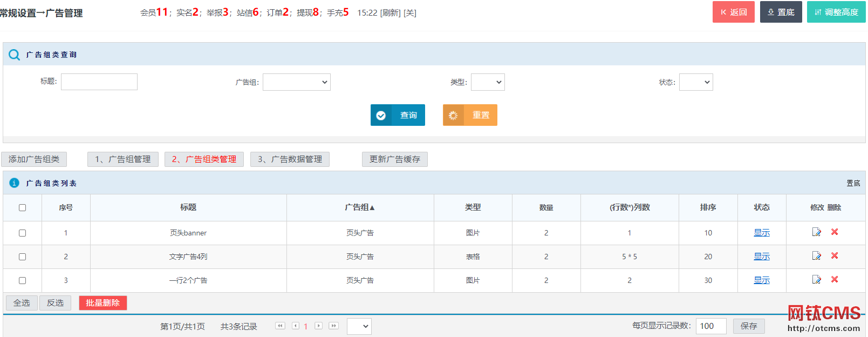Click edit icon for 页头banner row

pyautogui.click(x=816, y=232)
